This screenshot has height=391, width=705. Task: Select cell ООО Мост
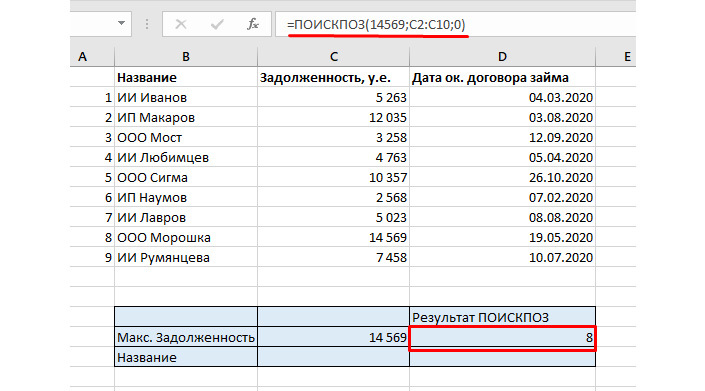pos(186,137)
